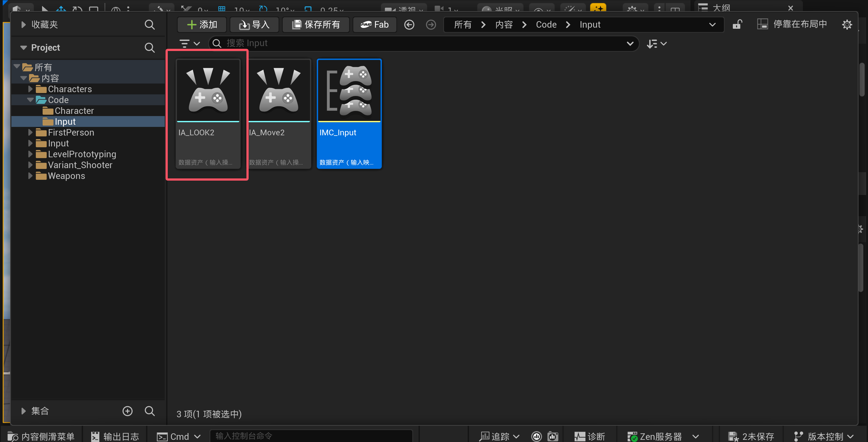Collapse the Code folder

[x=30, y=100]
